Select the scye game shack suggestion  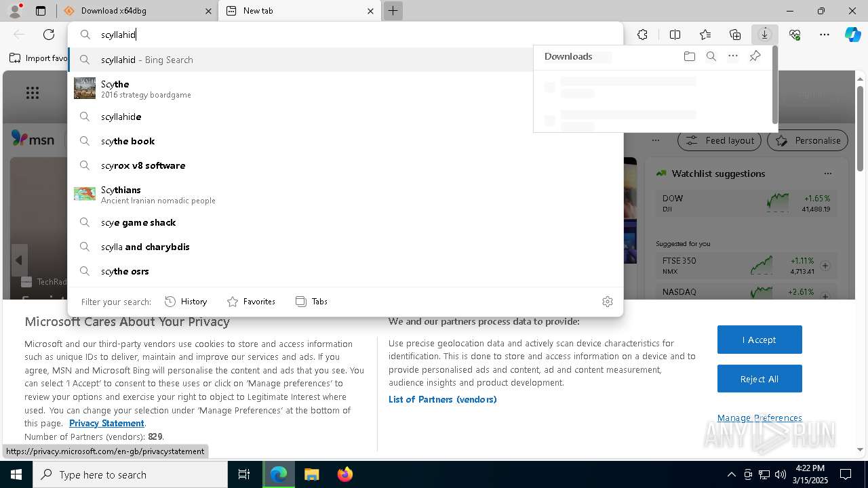344,222
